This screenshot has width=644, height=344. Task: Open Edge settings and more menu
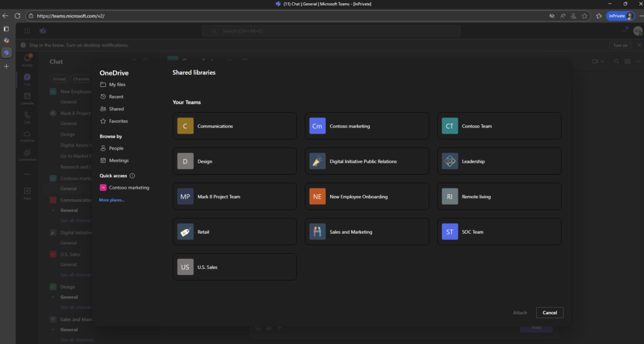641,16
